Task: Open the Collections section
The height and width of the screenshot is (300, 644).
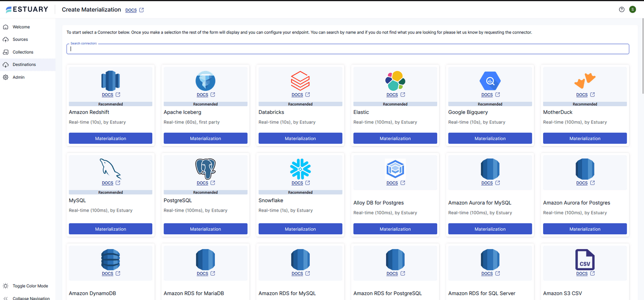Action: (27, 52)
